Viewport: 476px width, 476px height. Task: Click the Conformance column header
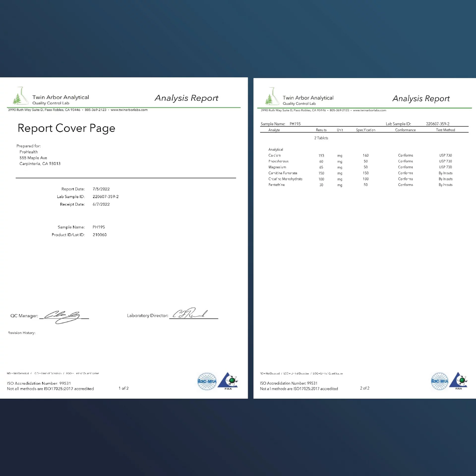405,130
